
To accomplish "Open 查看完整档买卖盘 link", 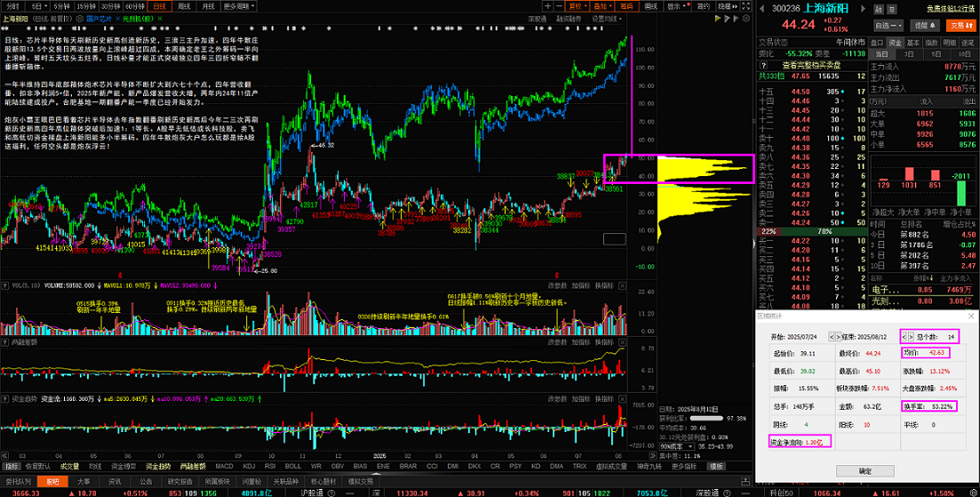I will 812,65.
